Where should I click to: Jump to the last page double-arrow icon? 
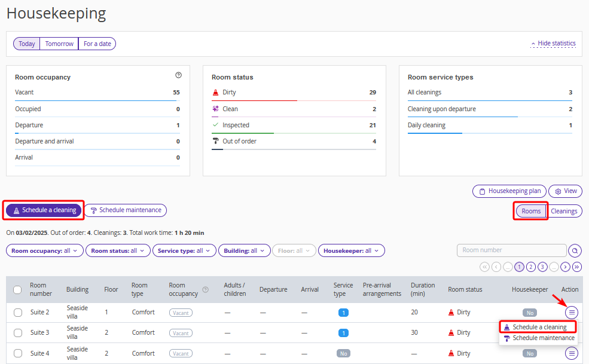pos(576,267)
